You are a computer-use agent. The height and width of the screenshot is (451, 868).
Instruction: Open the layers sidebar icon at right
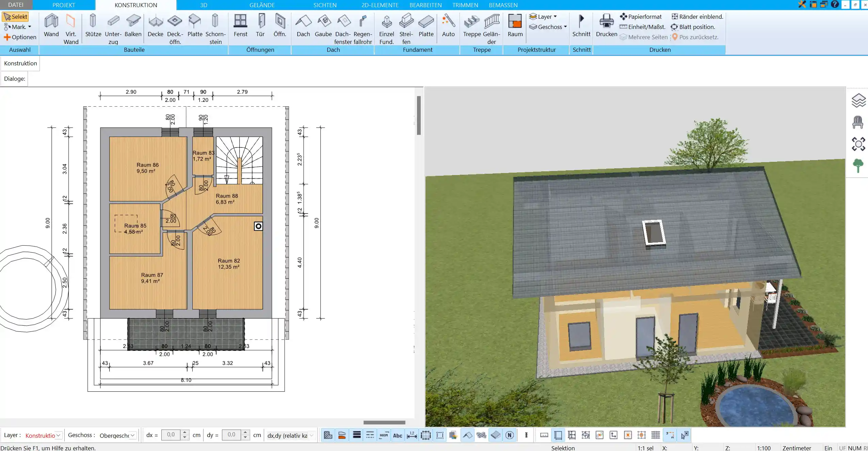(x=858, y=100)
